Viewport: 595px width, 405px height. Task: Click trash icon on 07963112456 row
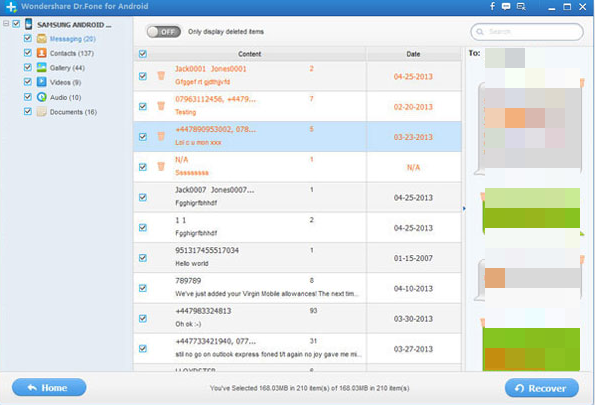[161, 106]
